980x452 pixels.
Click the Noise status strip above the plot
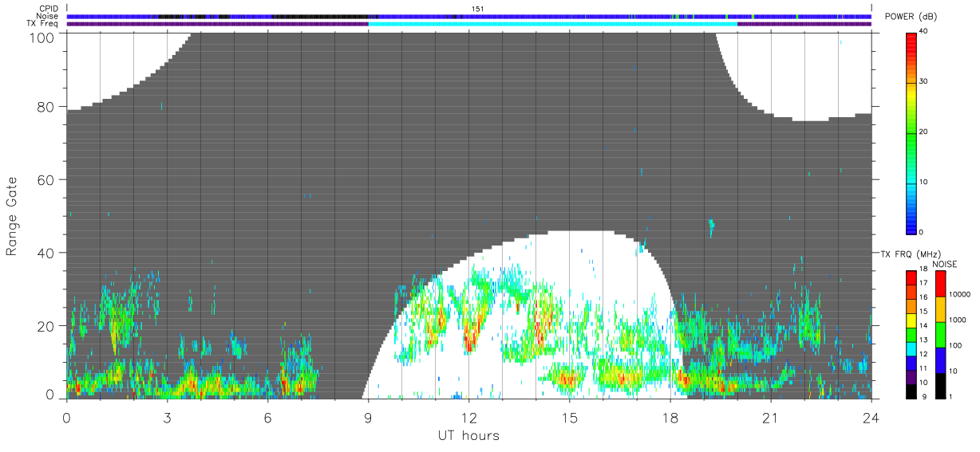point(469,16)
